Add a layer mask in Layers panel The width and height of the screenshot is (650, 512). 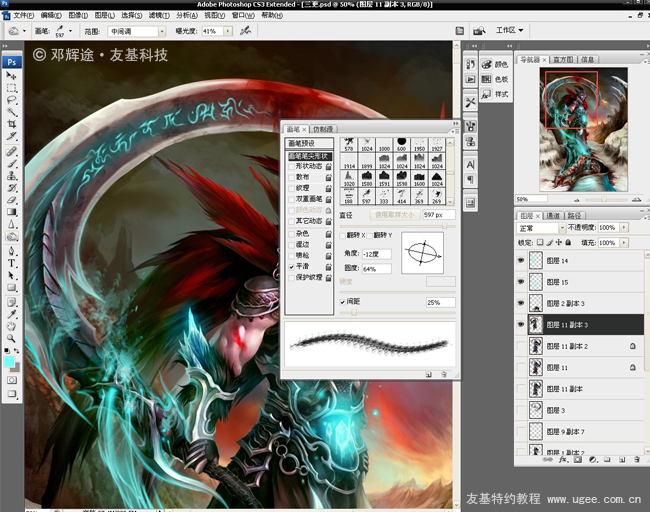click(x=578, y=459)
